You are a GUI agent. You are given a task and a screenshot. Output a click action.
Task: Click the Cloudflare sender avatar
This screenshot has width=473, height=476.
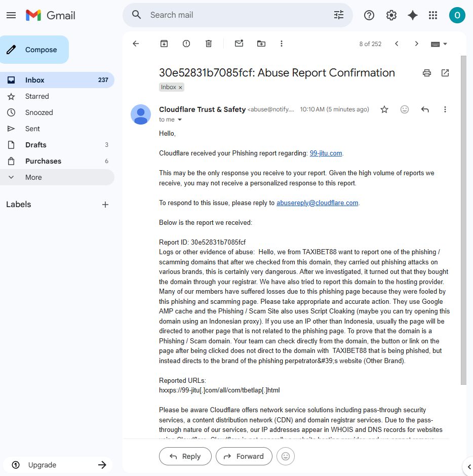tap(141, 114)
